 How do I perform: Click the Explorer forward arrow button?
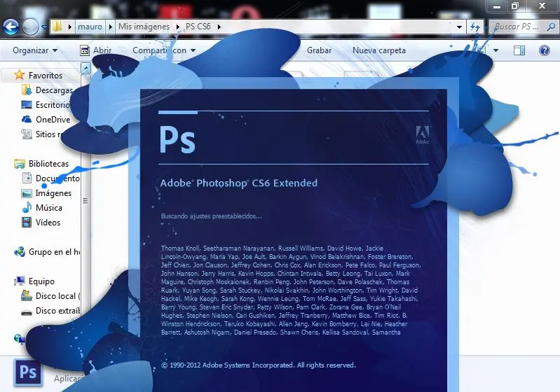point(30,27)
